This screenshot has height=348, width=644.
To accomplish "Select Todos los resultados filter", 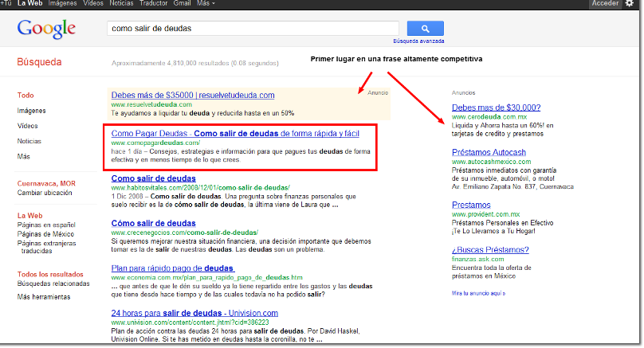I will (50, 274).
